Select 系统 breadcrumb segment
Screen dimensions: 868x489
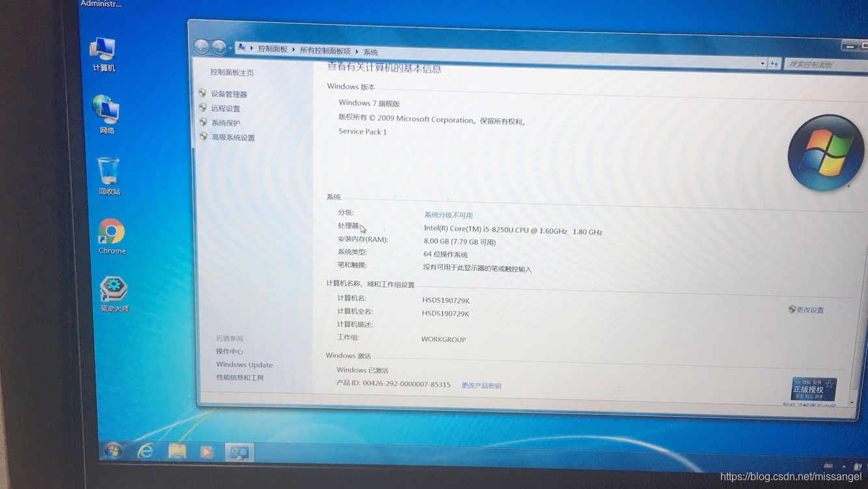click(370, 52)
